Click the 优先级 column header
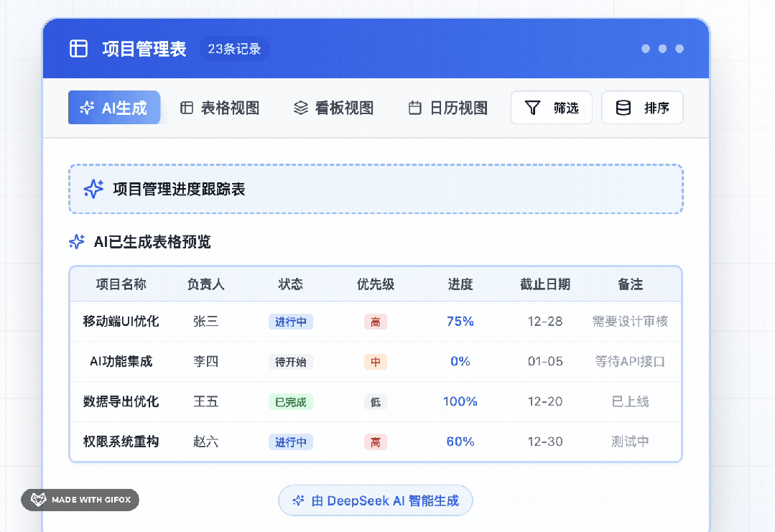 tap(376, 284)
